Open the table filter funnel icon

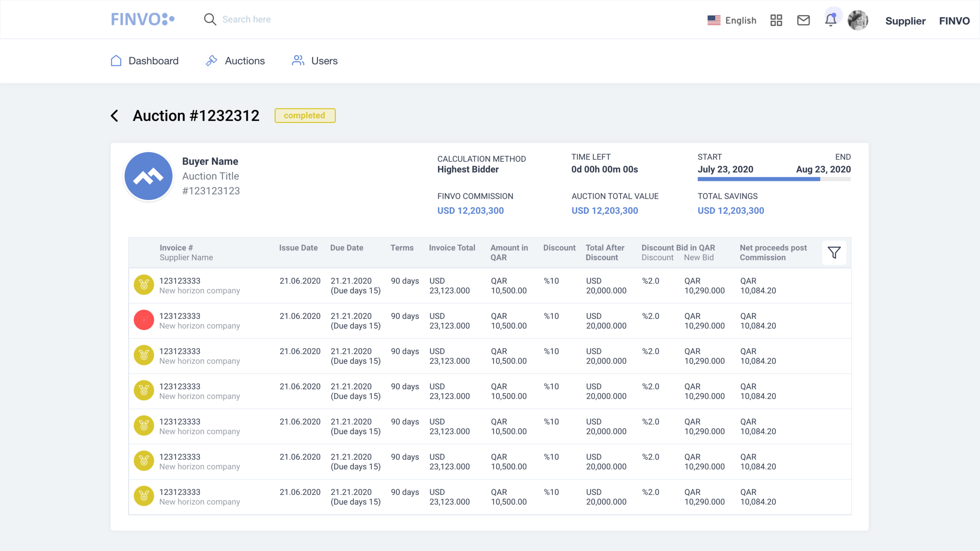[834, 253]
